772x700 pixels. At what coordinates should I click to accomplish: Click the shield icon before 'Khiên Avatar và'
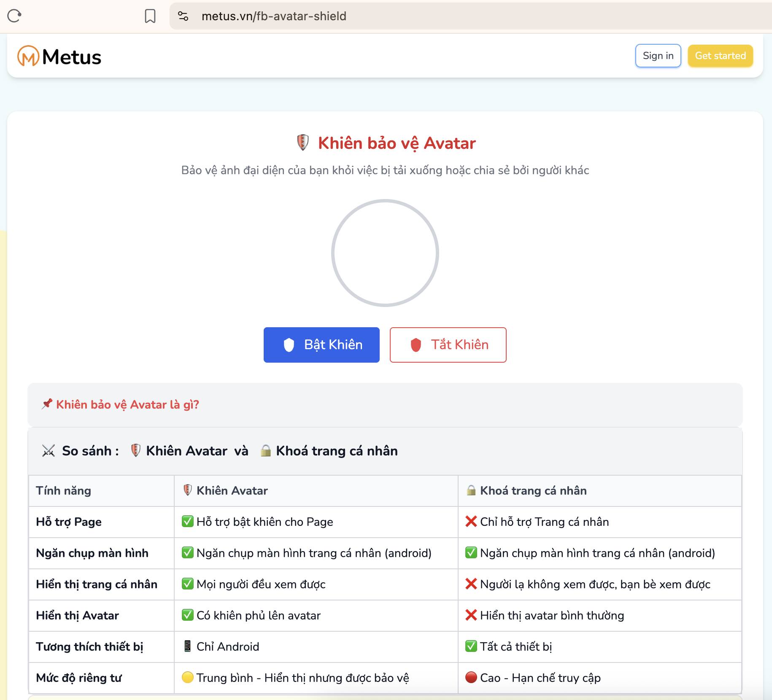tap(135, 450)
